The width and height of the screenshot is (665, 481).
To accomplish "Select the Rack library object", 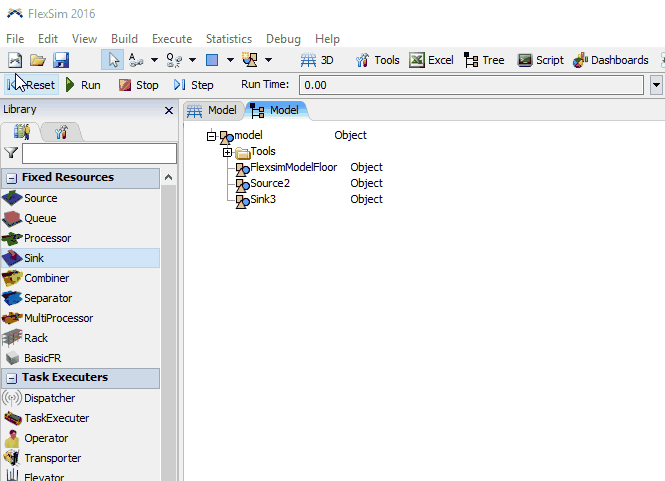I will (x=81, y=338).
